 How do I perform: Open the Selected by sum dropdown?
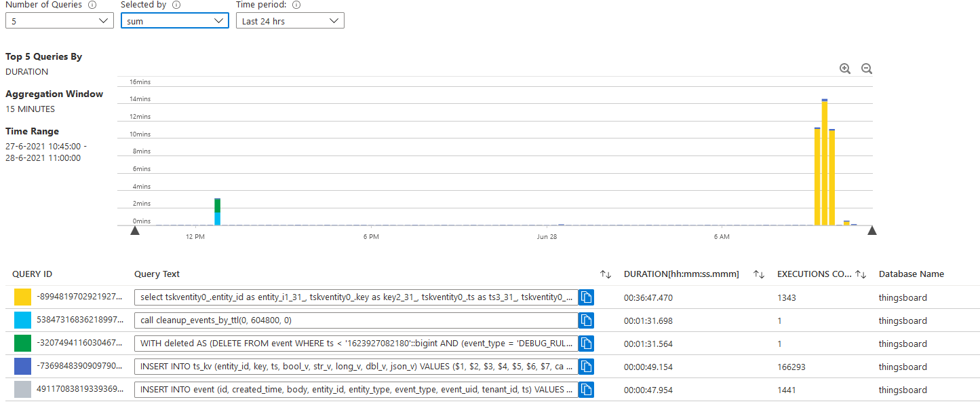pos(175,21)
